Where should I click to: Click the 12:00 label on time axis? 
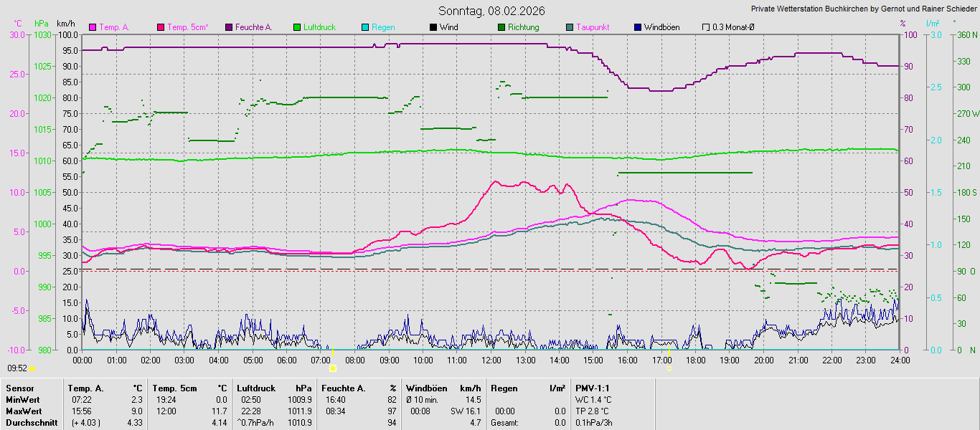pyautogui.click(x=491, y=360)
